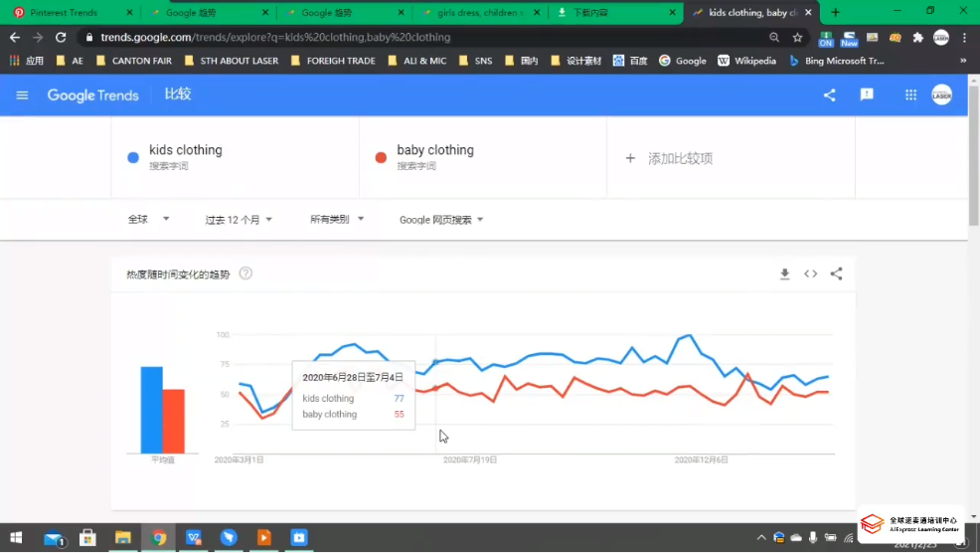
Task: Open the Google apps grid
Action: [x=910, y=95]
